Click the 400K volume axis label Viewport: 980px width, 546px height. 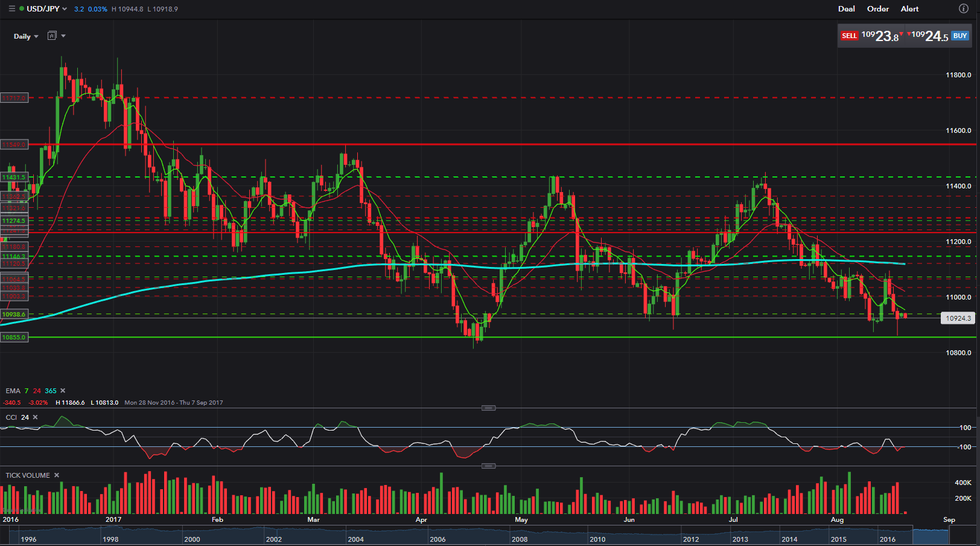[963, 483]
